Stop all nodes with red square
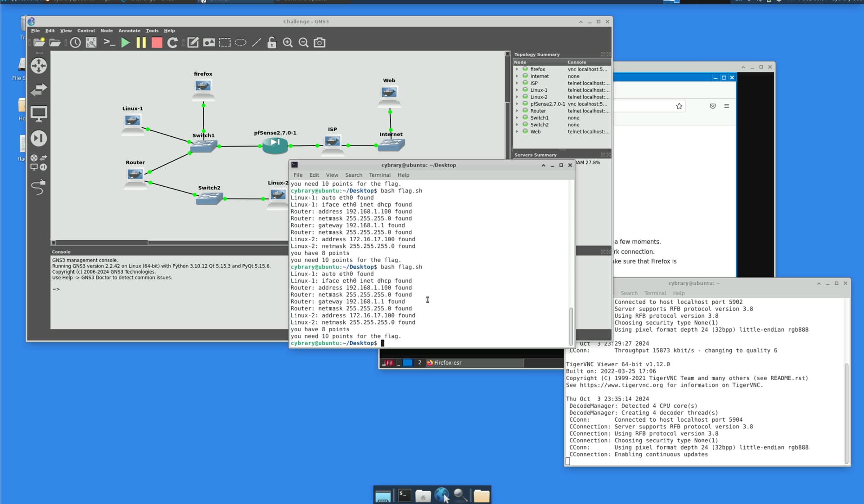Viewport: 864px width, 504px height. [157, 43]
